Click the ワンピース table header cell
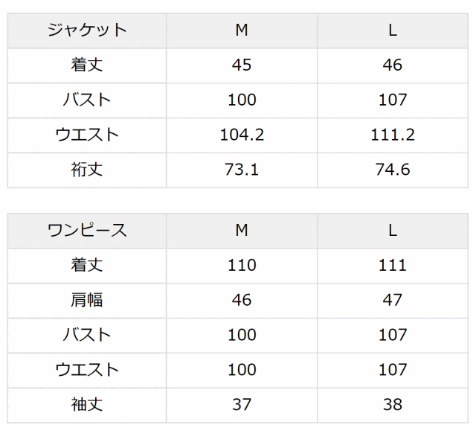Viewport: 476px width, 448px height. (87, 231)
